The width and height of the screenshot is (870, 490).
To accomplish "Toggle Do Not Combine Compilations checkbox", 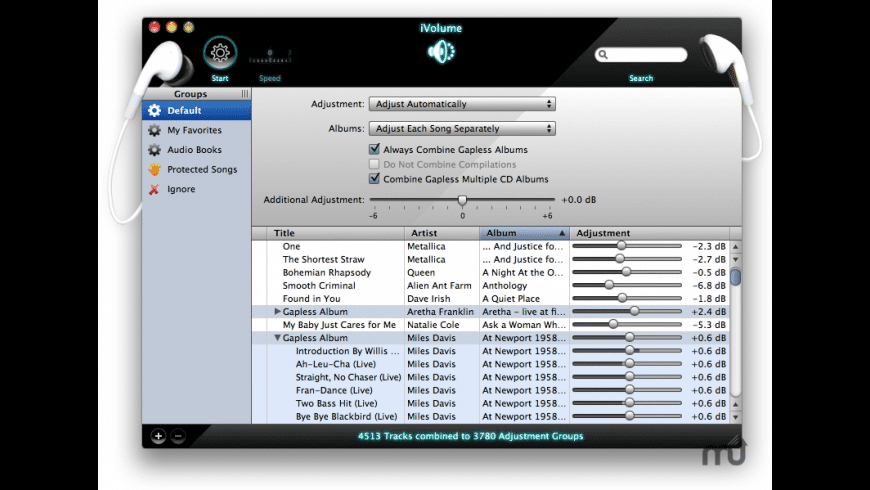I will pyautogui.click(x=375, y=164).
